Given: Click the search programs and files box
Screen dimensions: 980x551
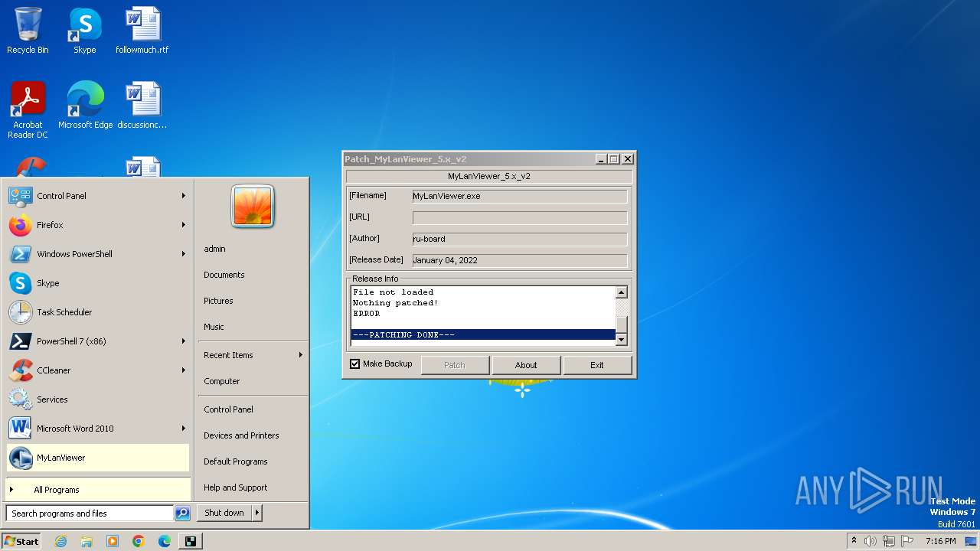Looking at the screenshot, I should (90, 514).
